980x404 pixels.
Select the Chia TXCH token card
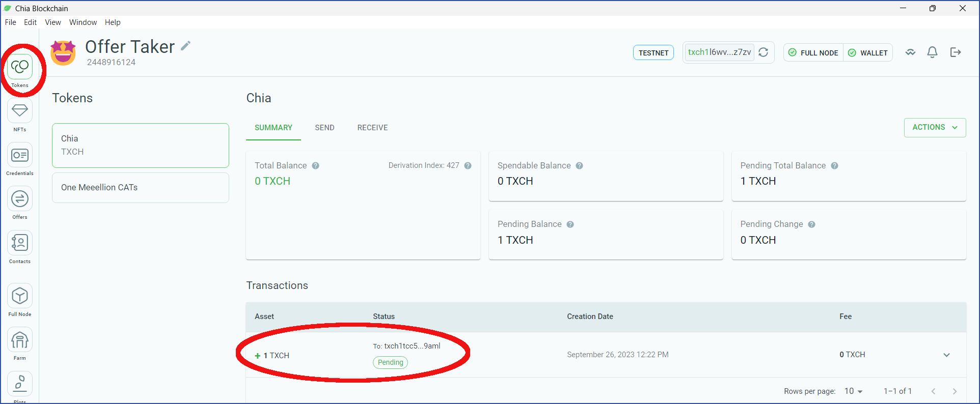click(x=141, y=146)
